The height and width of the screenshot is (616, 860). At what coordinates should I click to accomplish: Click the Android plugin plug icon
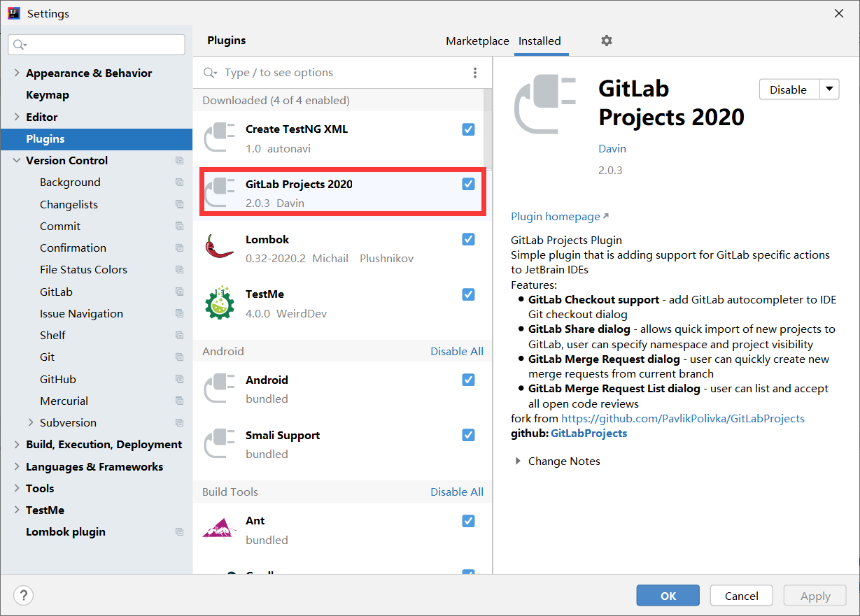(219, 389)
